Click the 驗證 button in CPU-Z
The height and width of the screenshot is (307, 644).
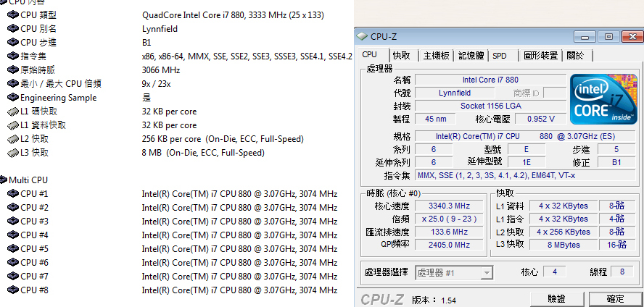pos(556,300)
